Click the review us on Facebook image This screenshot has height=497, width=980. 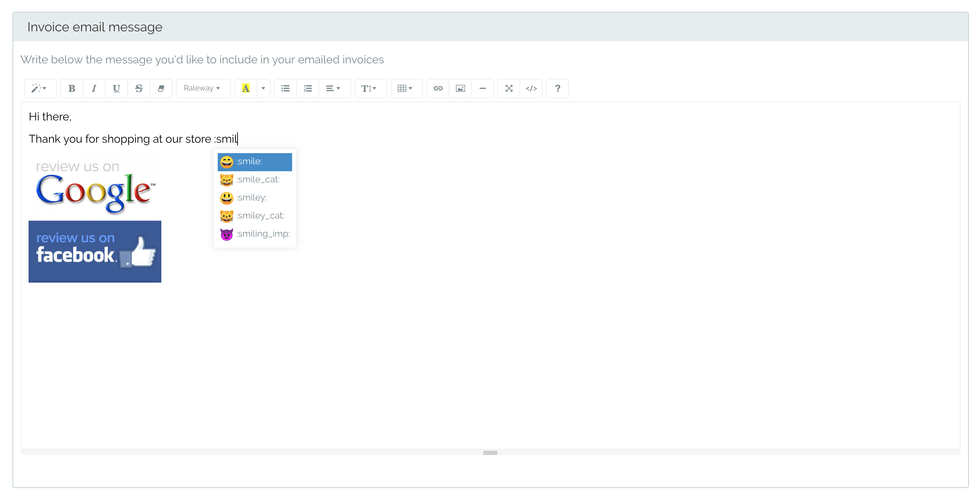point(95,251)
